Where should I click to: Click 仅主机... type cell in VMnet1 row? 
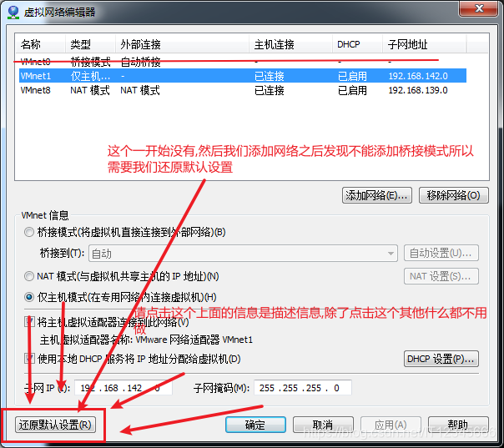[90, 76]
